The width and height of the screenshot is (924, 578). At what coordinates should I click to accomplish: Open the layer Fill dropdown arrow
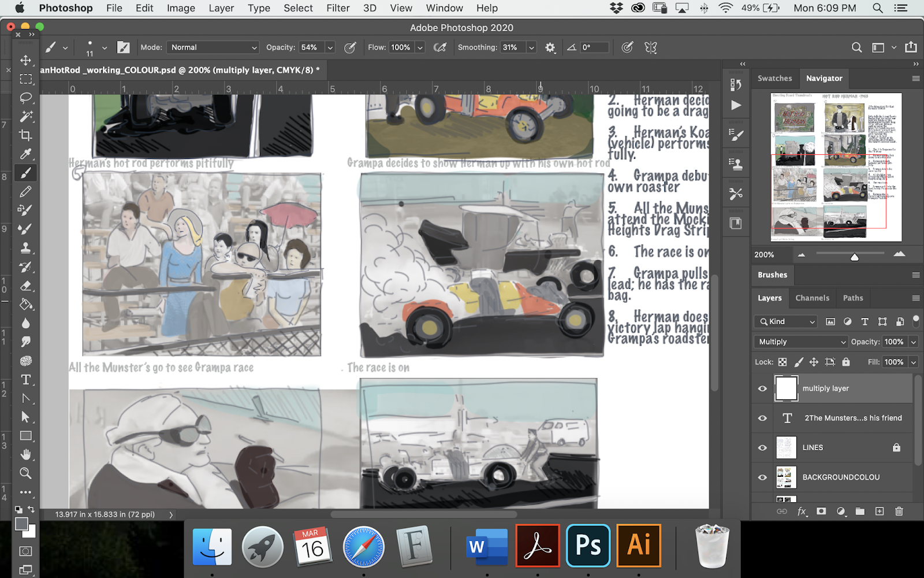click(914, 362)
